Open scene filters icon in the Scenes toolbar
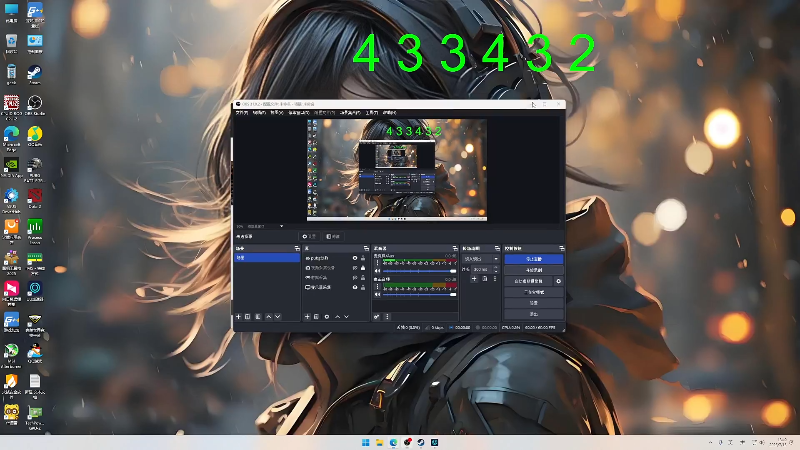This screenshot has width=800, height=450. point(258,317)
